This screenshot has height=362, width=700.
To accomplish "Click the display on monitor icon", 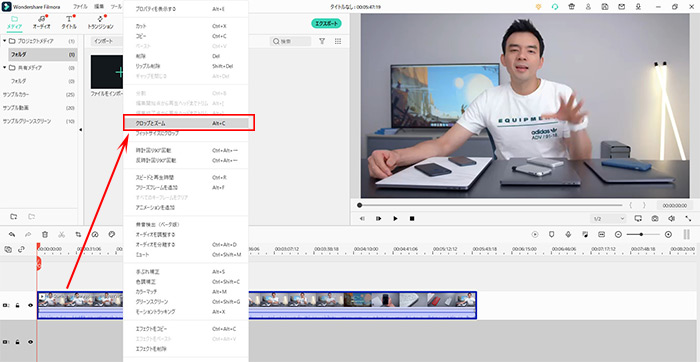I will click(x=638, y=219).
